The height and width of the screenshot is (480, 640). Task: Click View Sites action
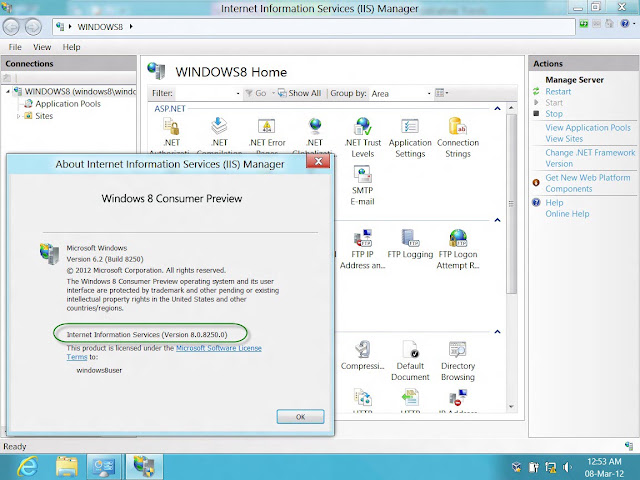564,139
